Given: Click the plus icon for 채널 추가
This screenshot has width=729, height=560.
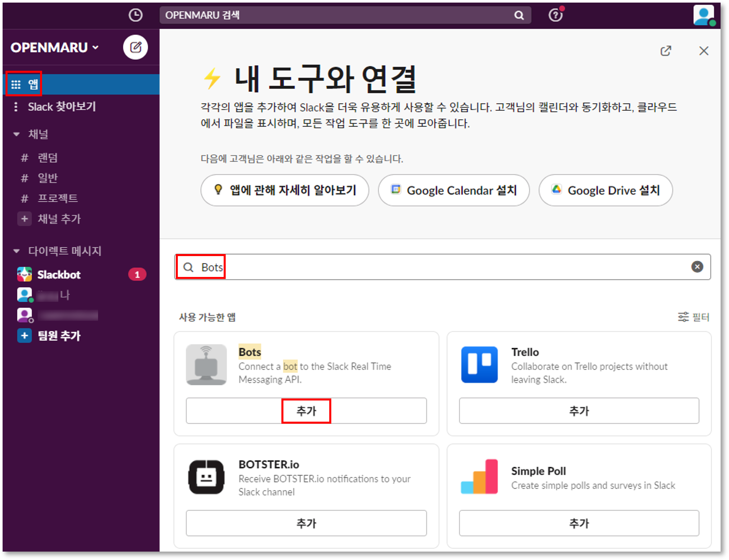Looking at the screenshot, I should (x=24, y=219).
